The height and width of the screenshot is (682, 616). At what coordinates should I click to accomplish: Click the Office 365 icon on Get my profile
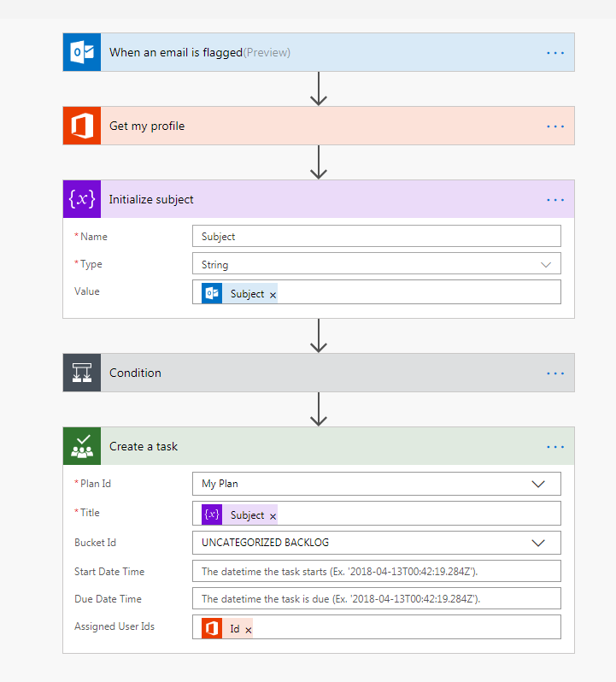[82, 126]
